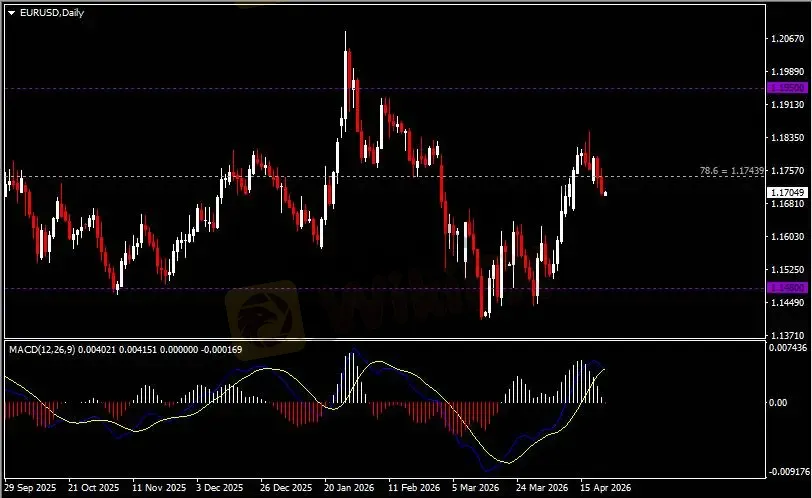Click the -0.009176 MACD scale value

point(788,470)
